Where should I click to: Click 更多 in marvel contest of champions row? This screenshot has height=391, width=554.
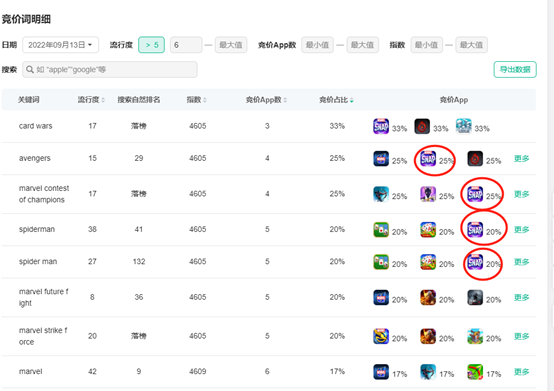(521, 194)
